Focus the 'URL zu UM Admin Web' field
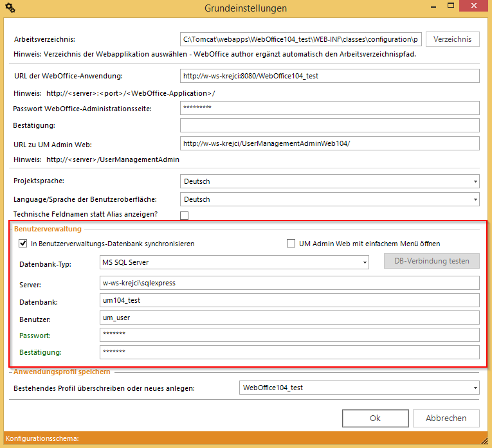Image resolution: width=492 pixels, height=448 pixels. point(329,143)
